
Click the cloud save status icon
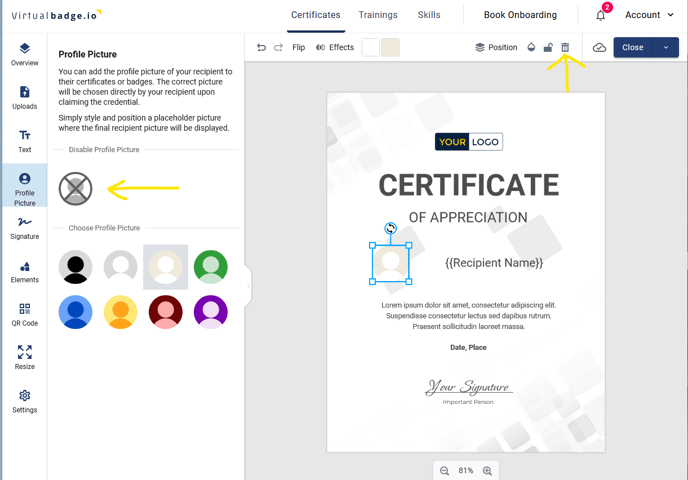(x=599, y=47)
